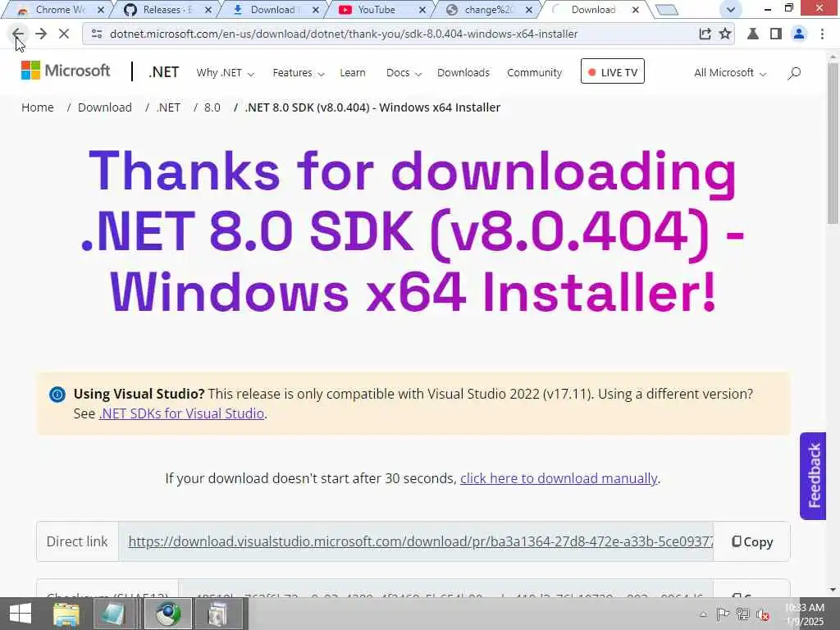
Task: Open the .NET home link
Action: pos(163,72)
